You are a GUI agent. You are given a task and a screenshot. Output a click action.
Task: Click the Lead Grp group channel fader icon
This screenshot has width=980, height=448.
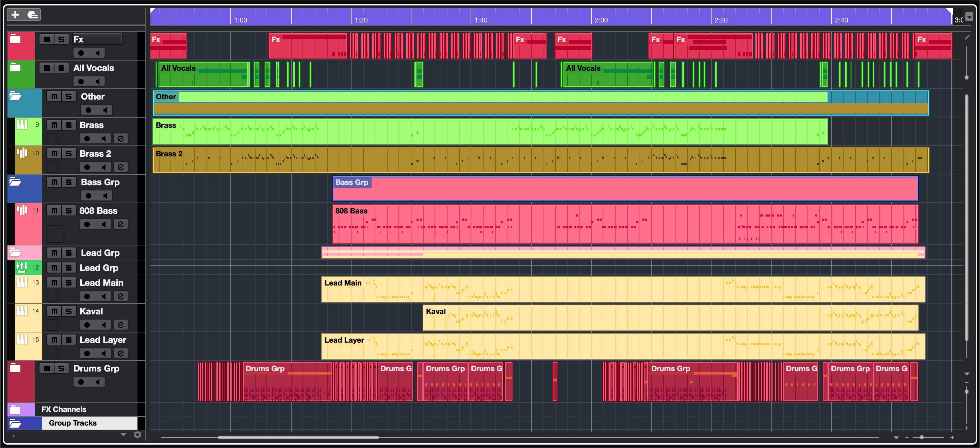click(x=22, y=268)
